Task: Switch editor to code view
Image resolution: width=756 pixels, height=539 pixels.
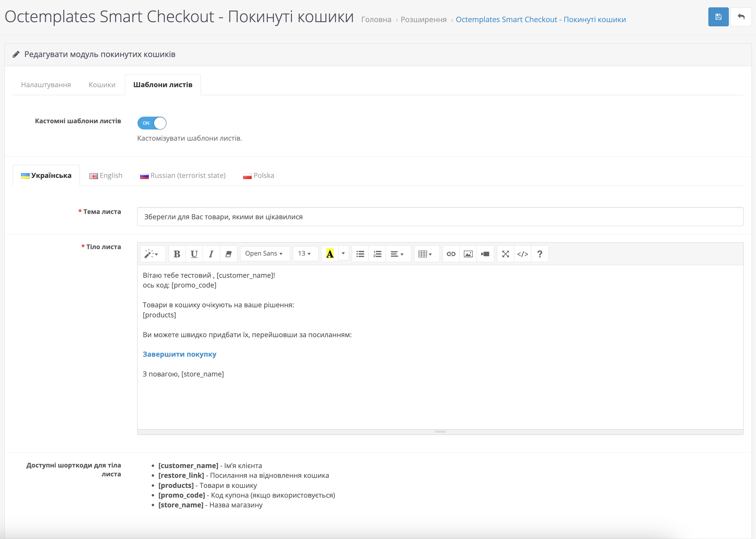Action: (x=523, y=254)
